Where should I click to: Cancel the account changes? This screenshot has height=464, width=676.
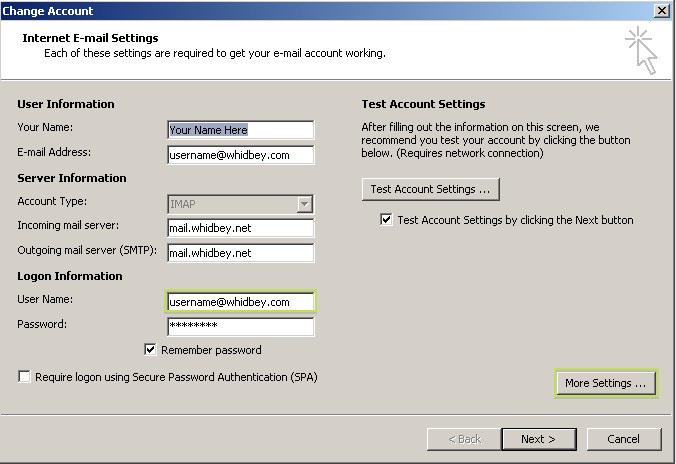[623, 439]
